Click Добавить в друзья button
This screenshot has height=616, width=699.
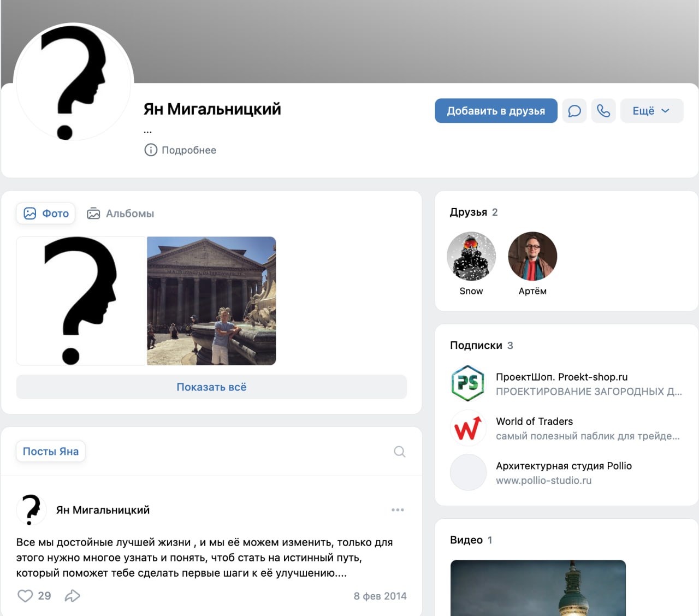tap(496, 111)
